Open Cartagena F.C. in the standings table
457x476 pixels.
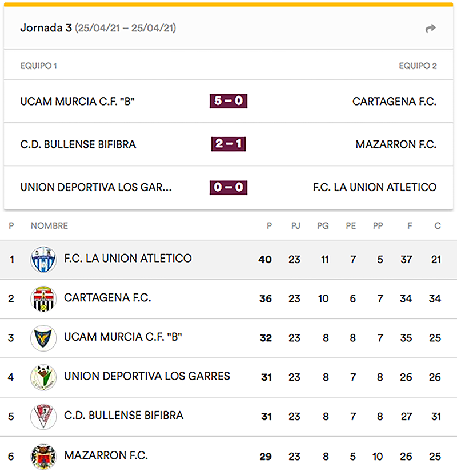pos(107,298)
